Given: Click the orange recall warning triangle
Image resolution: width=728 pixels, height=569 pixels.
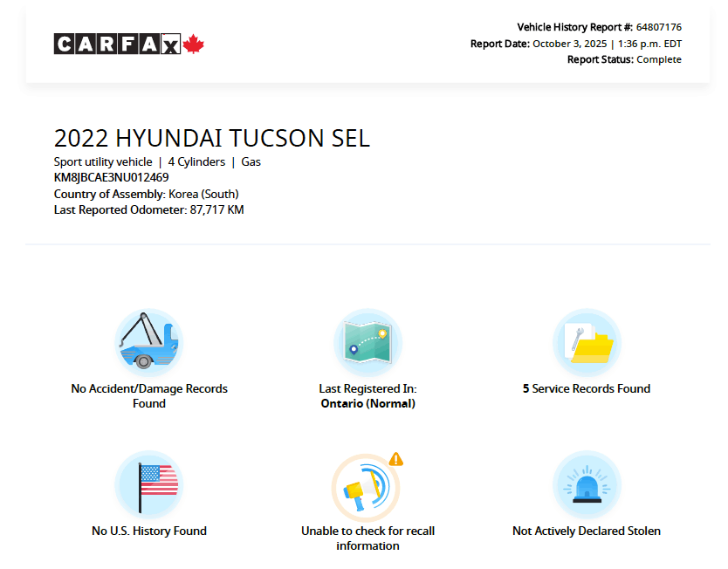Looking at the screenshot, I should pos(396,459).
